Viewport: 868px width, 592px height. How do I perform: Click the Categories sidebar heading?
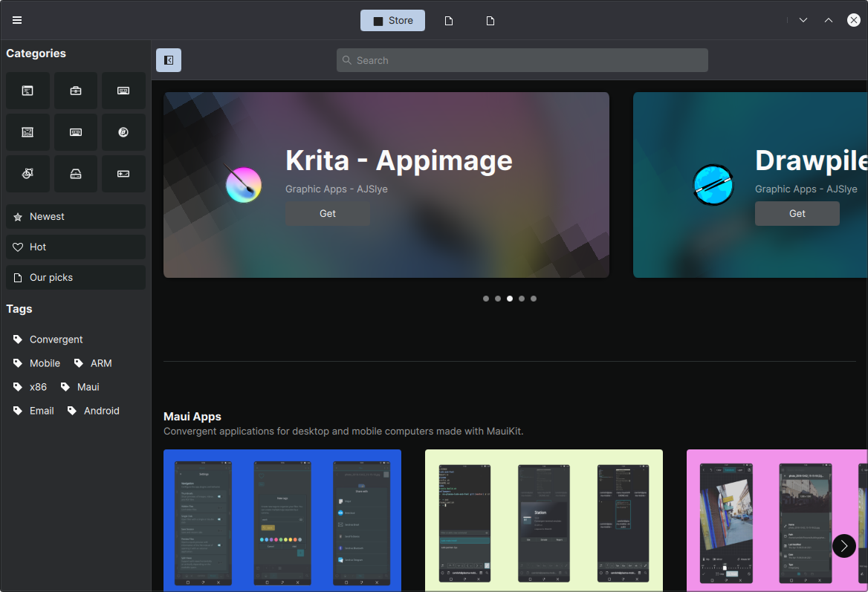[36, 53]
